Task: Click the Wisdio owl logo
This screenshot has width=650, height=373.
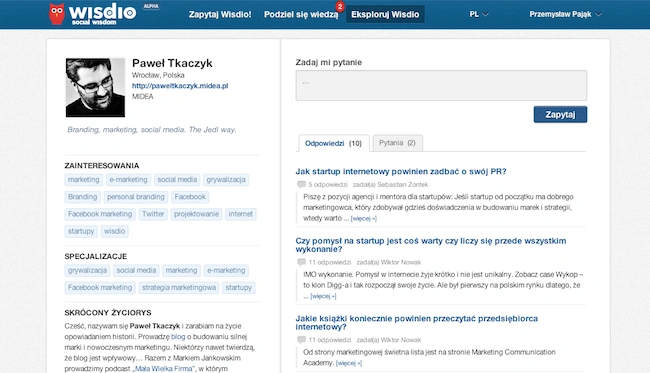Action: (57, 14)
